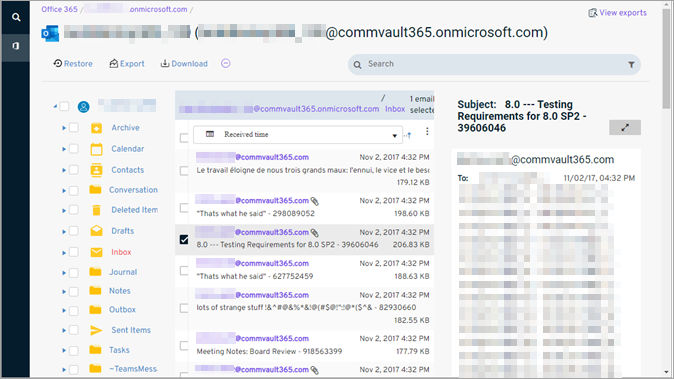Expand the Contacts folder

(64, 170)
